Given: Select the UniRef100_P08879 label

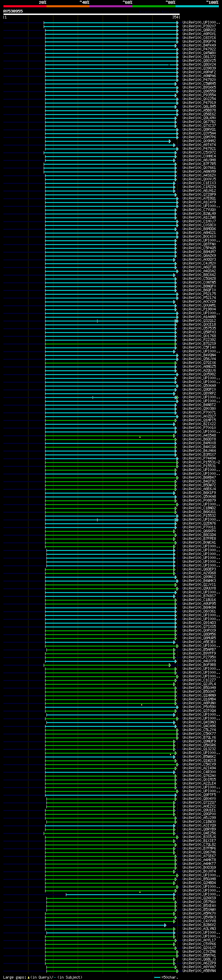Looking at the screenshot, I should click(199, 500).
